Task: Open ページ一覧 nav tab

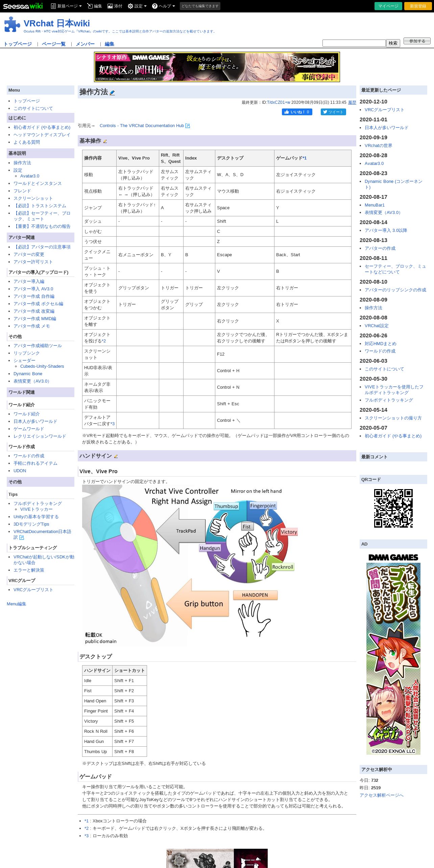Action: pyautogui.click(x=54, y=44)
